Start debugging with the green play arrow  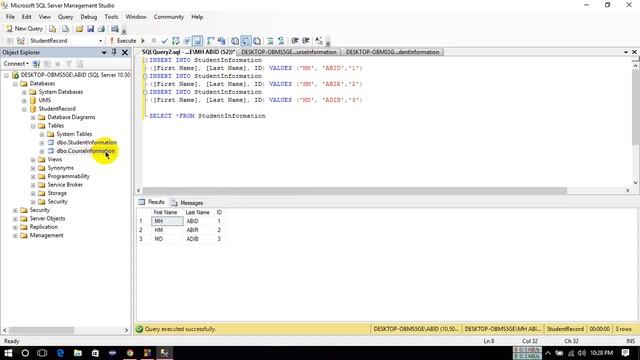click(x=143, y=41)
